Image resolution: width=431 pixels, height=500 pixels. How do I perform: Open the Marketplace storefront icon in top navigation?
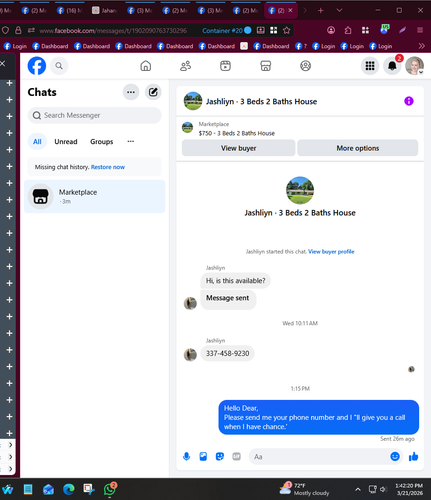tap(265, 66)
